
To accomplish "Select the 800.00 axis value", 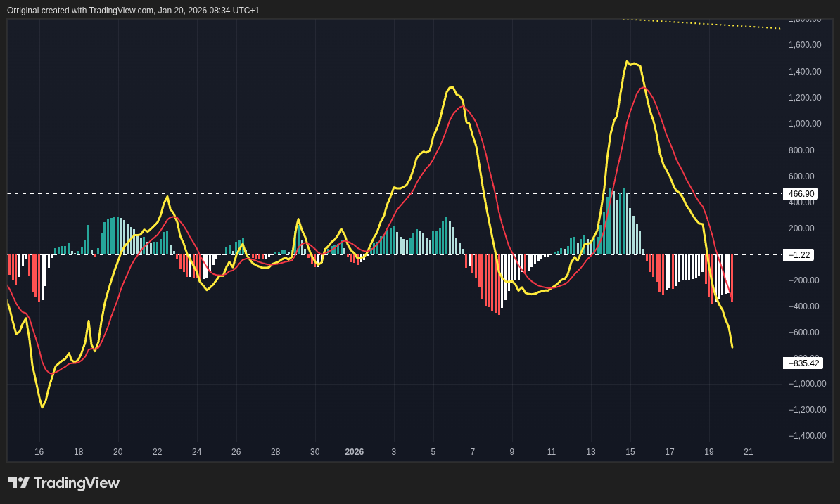I will 801,150.
